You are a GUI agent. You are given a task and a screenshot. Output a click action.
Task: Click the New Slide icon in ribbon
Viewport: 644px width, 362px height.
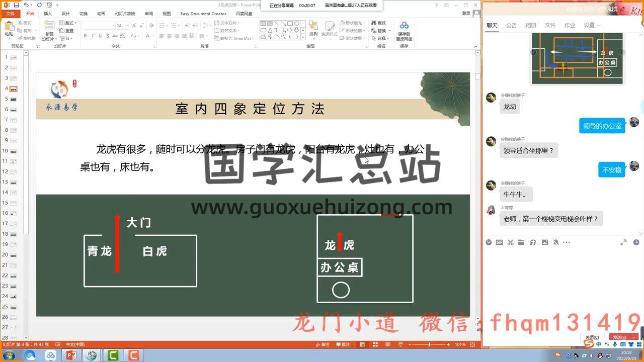49,30
